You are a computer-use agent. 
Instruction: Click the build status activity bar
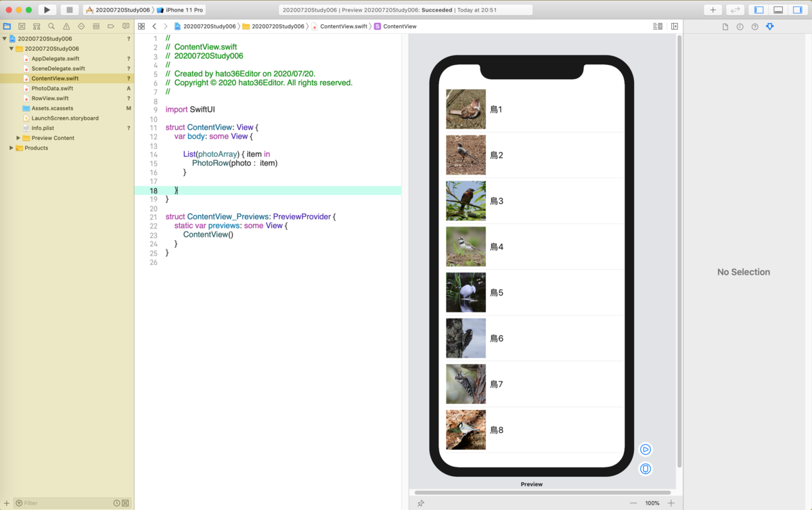405,10
